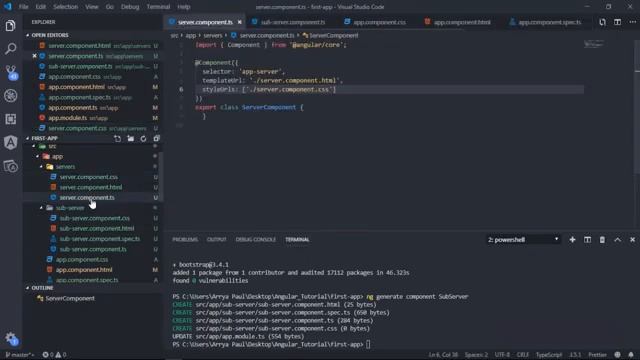Open the Source Control view
The height and width of the screenshot is (360, 640).
click(x=11, y=72)
